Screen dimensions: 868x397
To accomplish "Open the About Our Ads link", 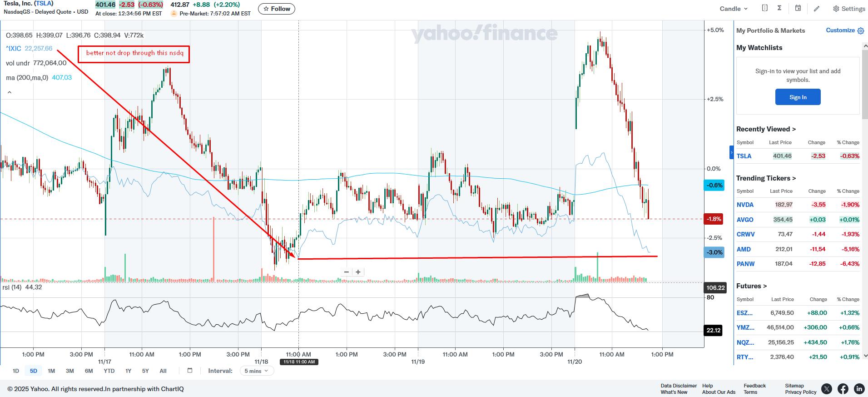I will pos(719,392).
